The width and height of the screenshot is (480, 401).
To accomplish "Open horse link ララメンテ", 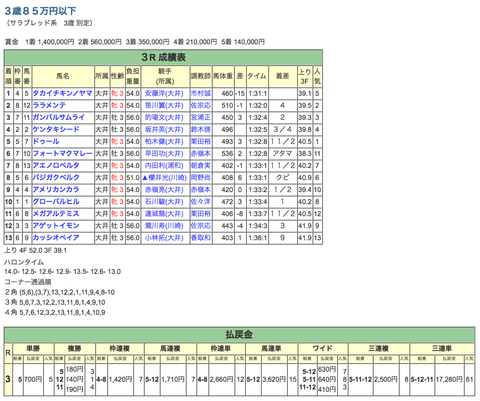I will pyautogui.click(x=49, y=106).
